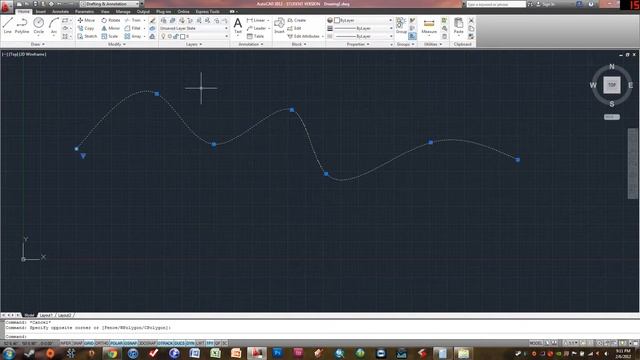Toggle LWT lineweight display in status bar
This screenshot has height=360, width=640.
[x=200, y=343]
